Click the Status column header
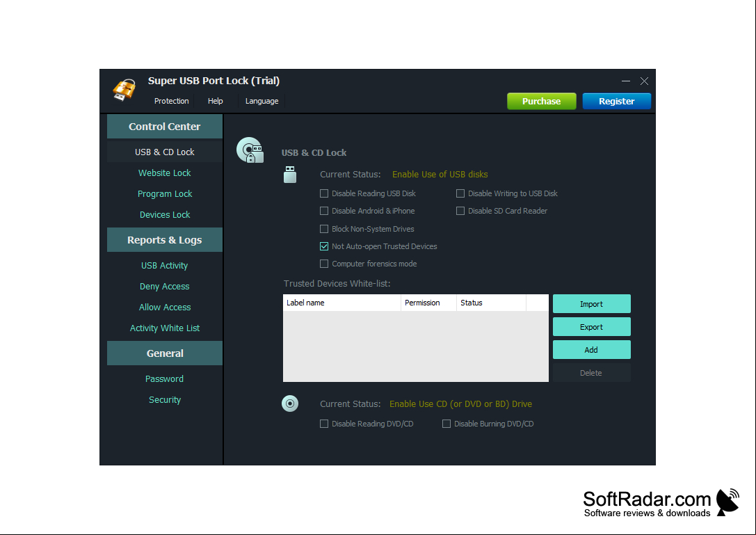 491,303
